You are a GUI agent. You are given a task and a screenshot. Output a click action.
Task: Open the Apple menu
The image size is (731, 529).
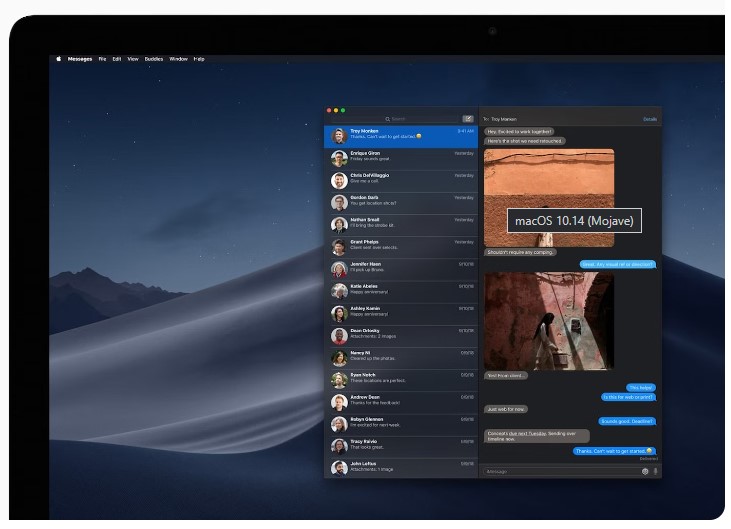pos(58,59)
